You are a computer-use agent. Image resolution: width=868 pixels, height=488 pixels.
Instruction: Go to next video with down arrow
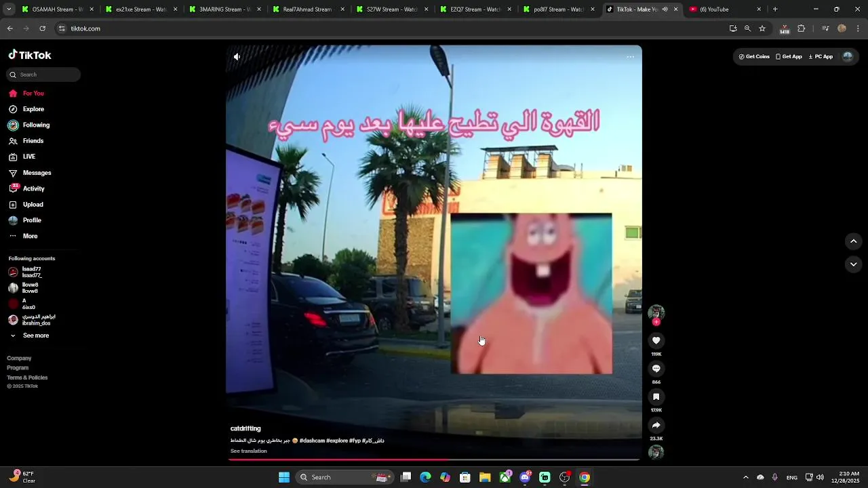pyautogui.click(x=853, y=264)
